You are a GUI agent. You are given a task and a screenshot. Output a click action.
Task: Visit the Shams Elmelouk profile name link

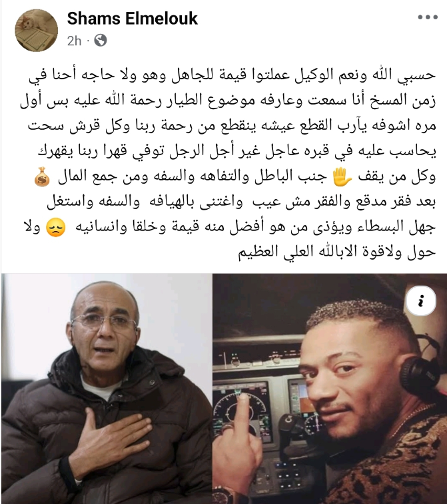pos(132,19)
